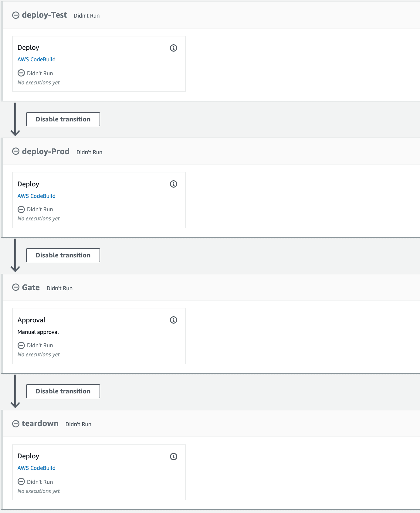420x513 pixels.
Task: Disable transition between deploy-Prod and Gate
Action: click(x=63, y=255)
